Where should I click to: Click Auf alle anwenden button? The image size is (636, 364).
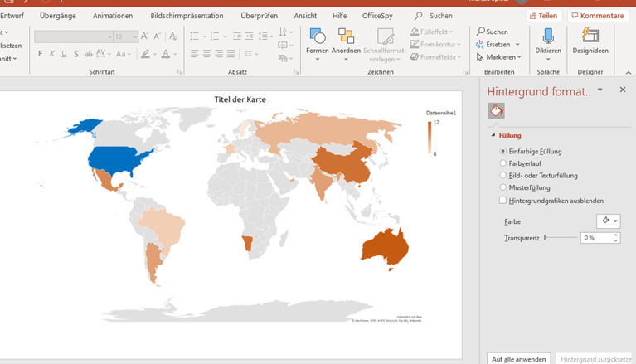[519, 359]
